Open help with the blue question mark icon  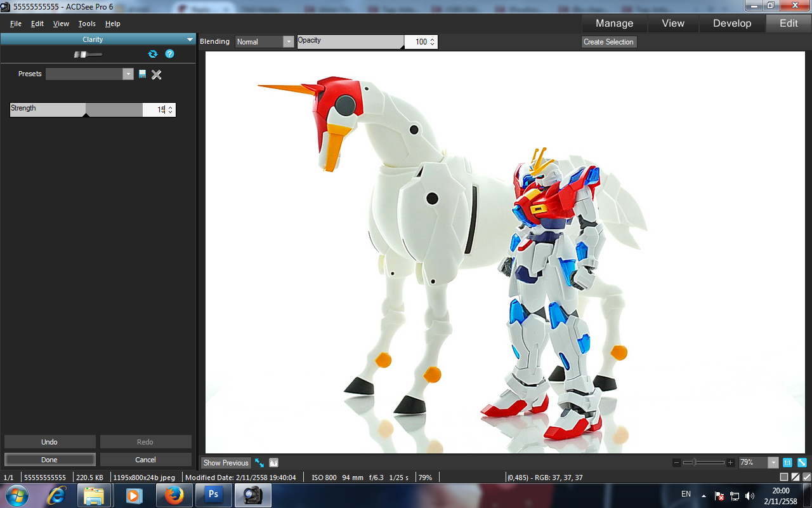coord(169,54)
